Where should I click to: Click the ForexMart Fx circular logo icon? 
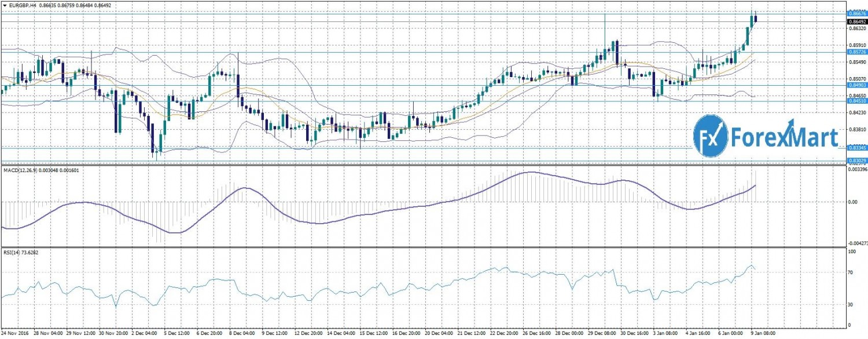click(710, 136)
